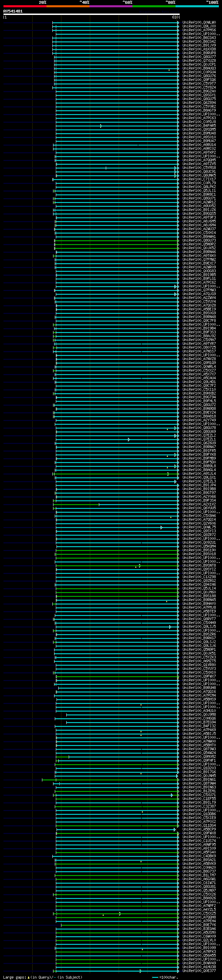Select the UniRef100_Q7EZL1 label

(x=199, y=439)
